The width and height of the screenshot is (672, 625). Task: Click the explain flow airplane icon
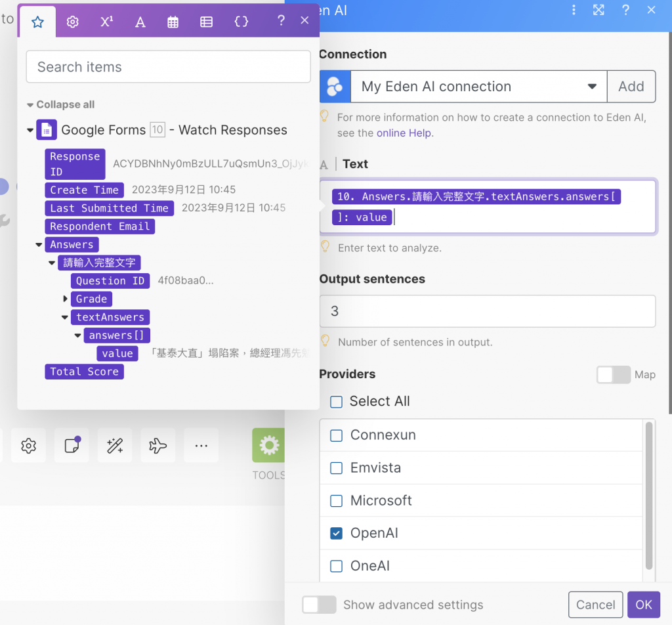coord(158,446)
